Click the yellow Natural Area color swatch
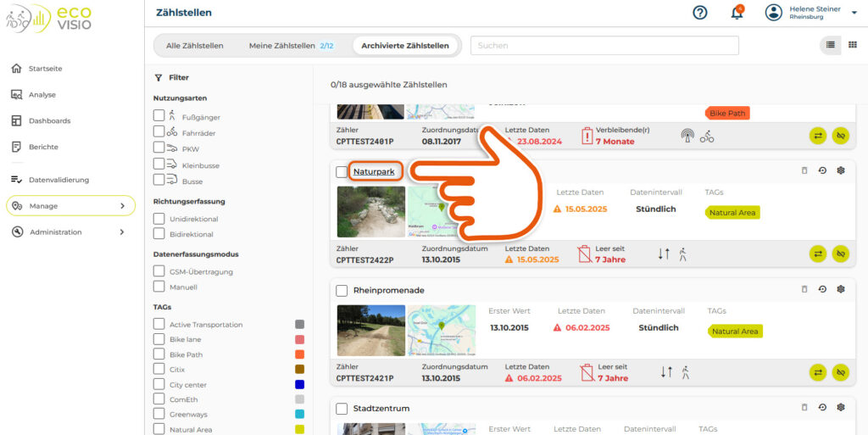The image size is (868, 435). [299, 429]
